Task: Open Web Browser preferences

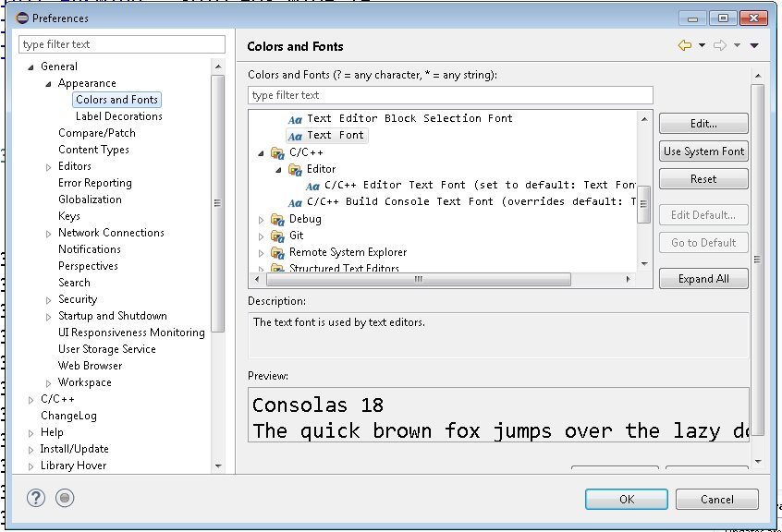Action: pyautogui.click(x=90, y=366)
